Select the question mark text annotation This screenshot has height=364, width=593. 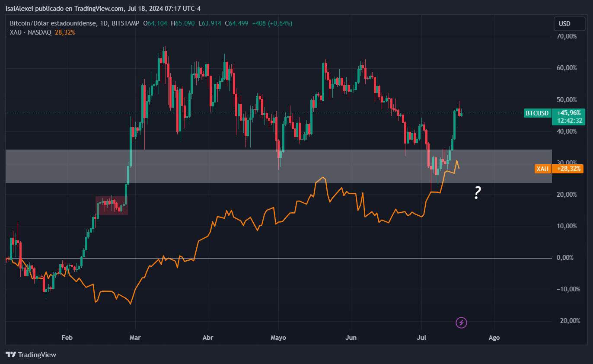point(477,193)
